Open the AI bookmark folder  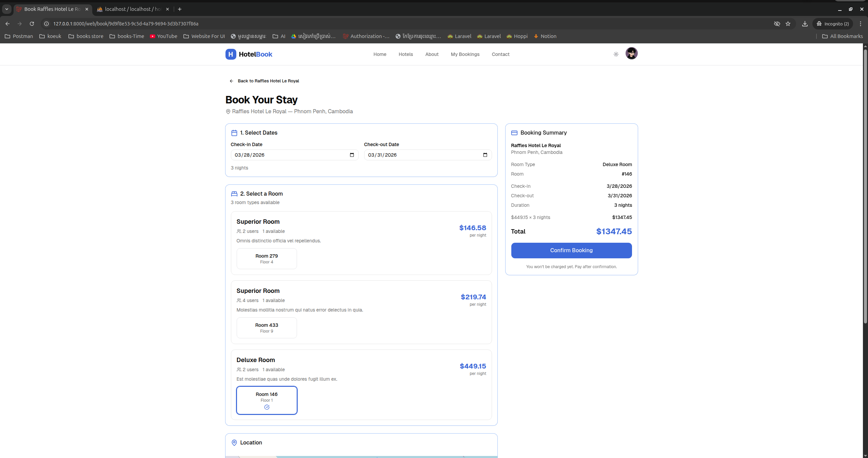(279, 36)
